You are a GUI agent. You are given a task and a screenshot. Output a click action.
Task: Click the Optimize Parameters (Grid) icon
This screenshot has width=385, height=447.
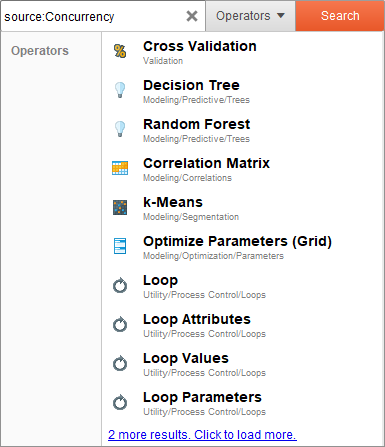[120, 246]
